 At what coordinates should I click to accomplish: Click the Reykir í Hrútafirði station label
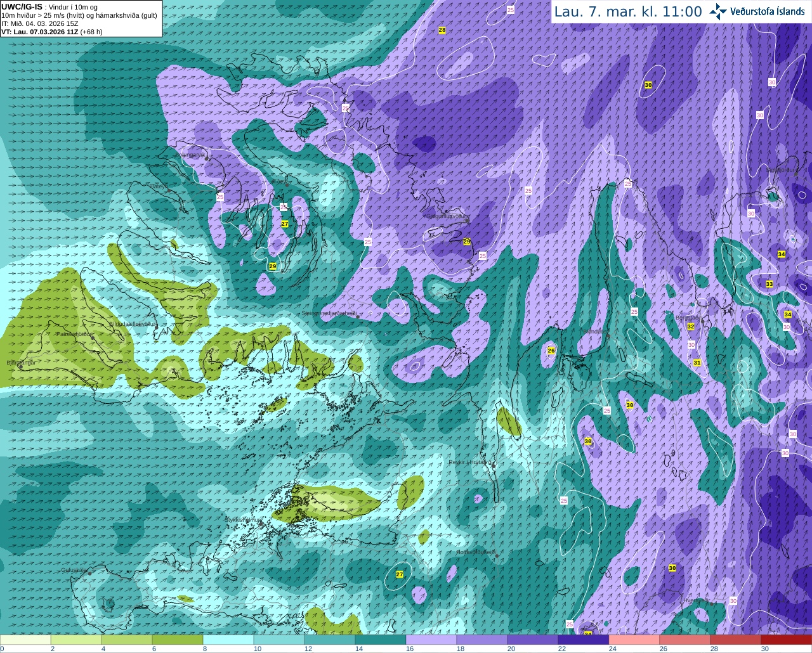(x=470, y=462)
